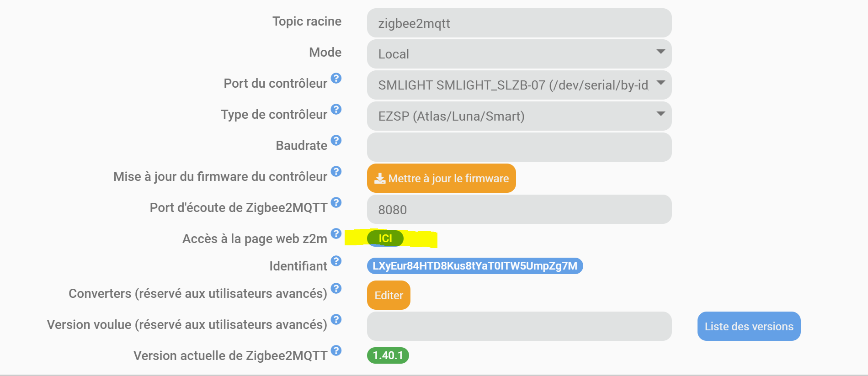Click help icon beside Converters label

point(336,288)
